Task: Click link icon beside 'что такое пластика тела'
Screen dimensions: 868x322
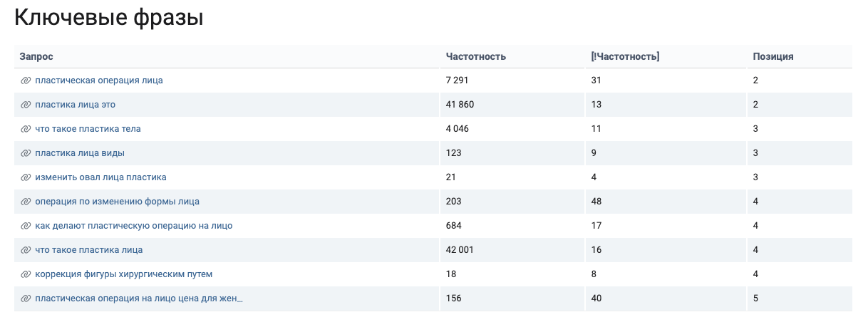Action: pos(26,129)
